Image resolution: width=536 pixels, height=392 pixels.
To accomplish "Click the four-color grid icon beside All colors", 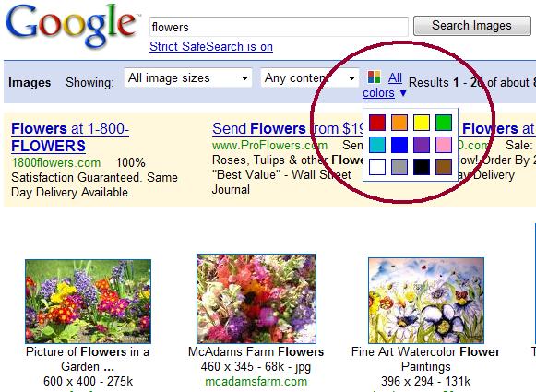I will pyautogui.click(x=374, y=77).
